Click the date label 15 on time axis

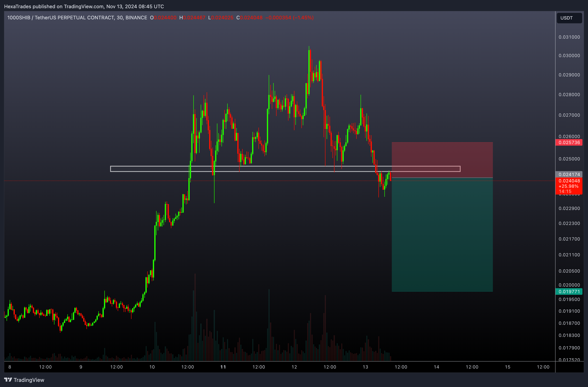pyautogui.click(x=508, y=367)
